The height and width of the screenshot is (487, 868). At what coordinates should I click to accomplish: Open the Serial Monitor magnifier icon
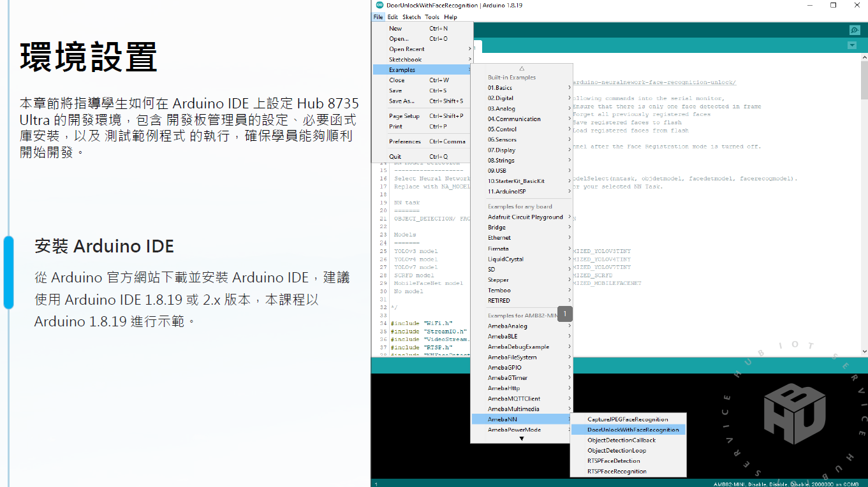pos(855,30)
